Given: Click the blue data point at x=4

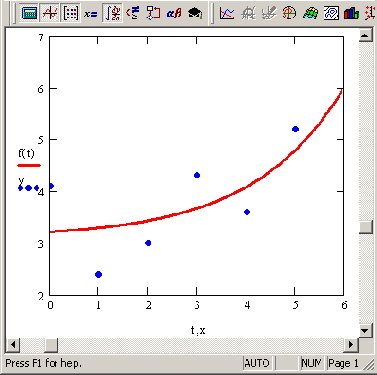Looking at the screenshot, I should 247,212.
